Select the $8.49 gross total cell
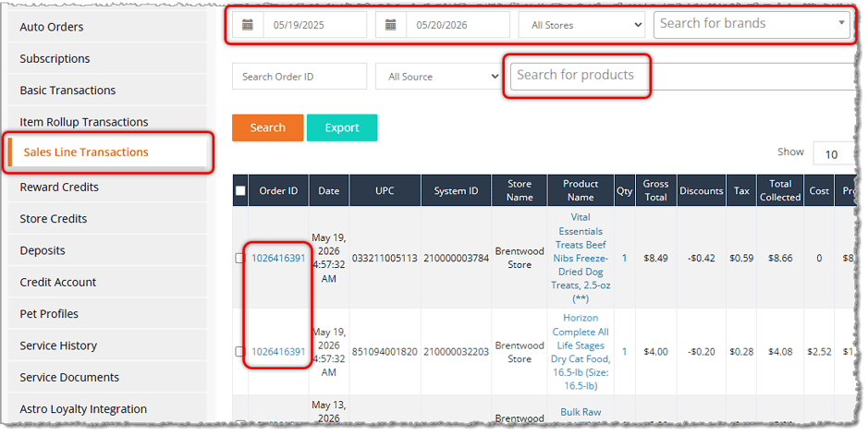This screenshot has width=868, height=436. click(656, 259)
